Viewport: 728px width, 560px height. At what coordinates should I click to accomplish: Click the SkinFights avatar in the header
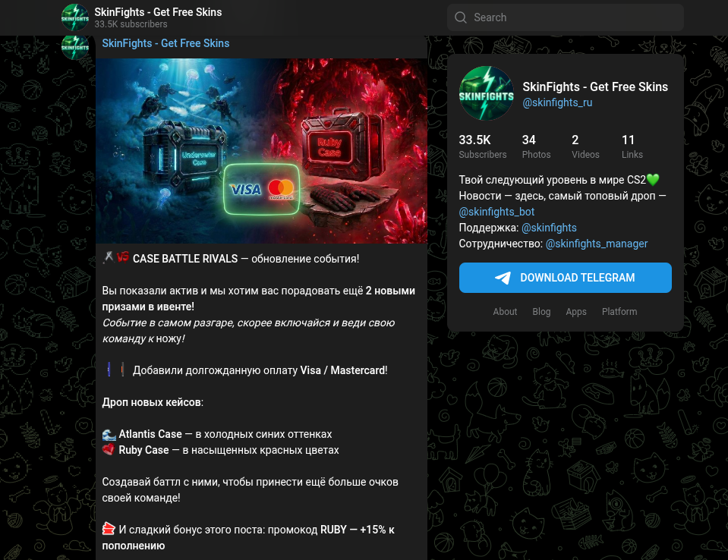click(x=74, y=17)
